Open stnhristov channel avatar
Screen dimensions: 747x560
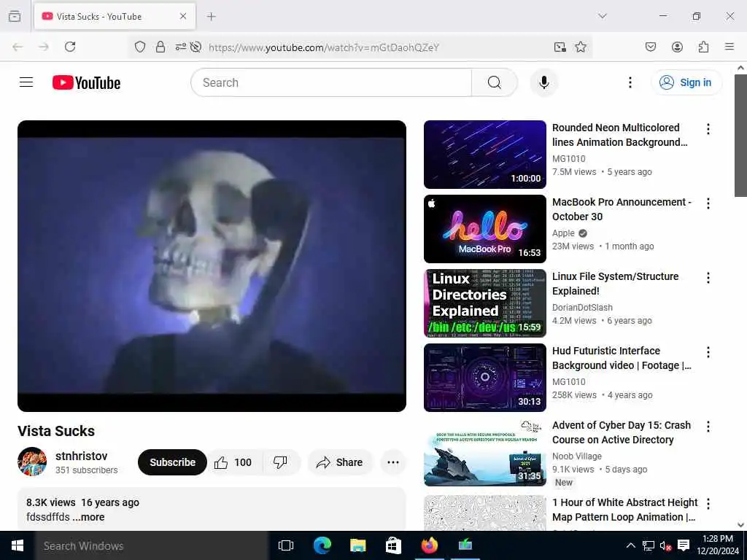click(x=32, y=462)
